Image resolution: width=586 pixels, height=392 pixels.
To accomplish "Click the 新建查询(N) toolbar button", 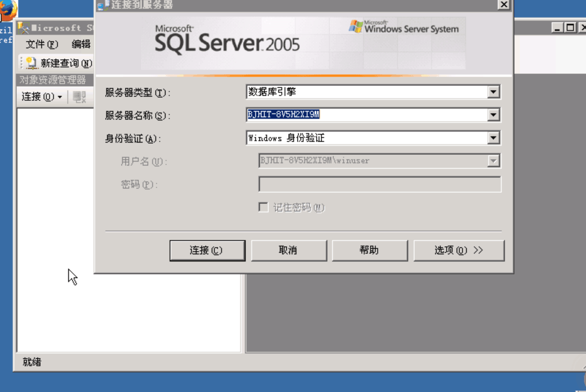I will 59,63.
